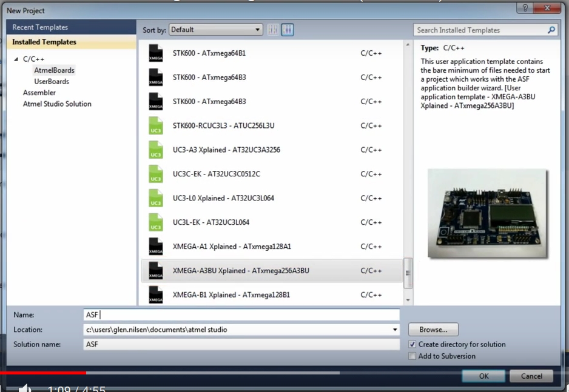Click the UC3 icon for UC3C-EK - AT32UC3C0512C
The height and width of the screenshot is (392, 569).
coord(156,174)
